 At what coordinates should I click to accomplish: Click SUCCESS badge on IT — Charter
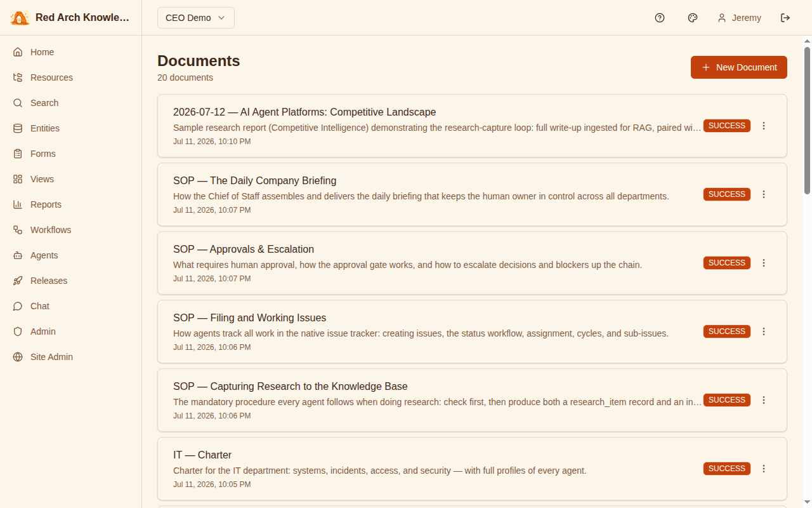727,469
